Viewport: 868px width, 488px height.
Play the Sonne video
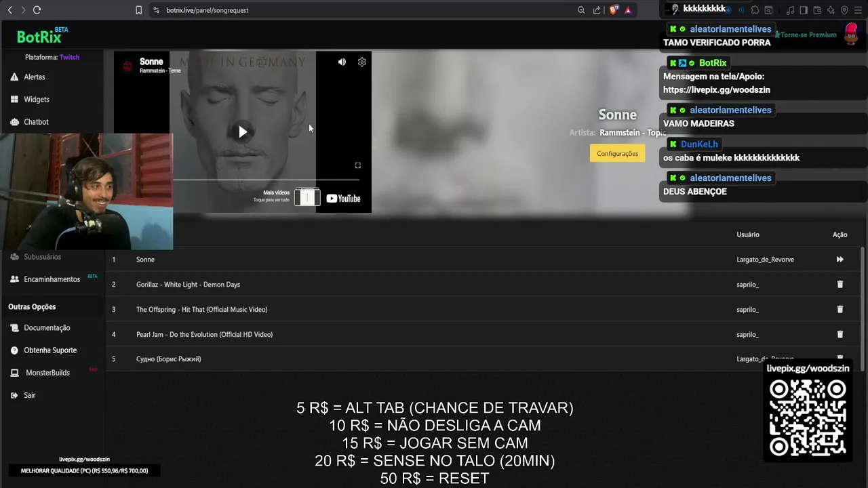click(243, 132)
